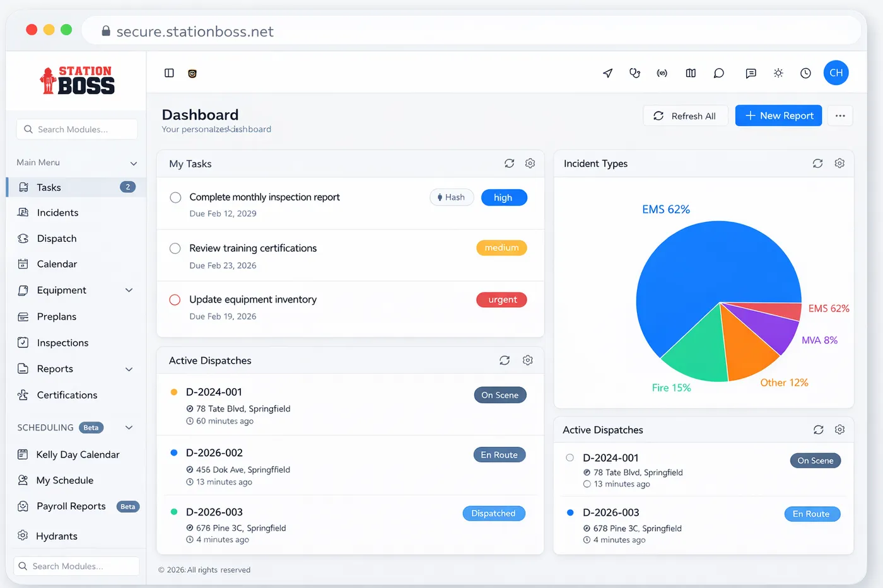Select the Hydrants module
883x588 pixels.
click(x=55, y=536)
